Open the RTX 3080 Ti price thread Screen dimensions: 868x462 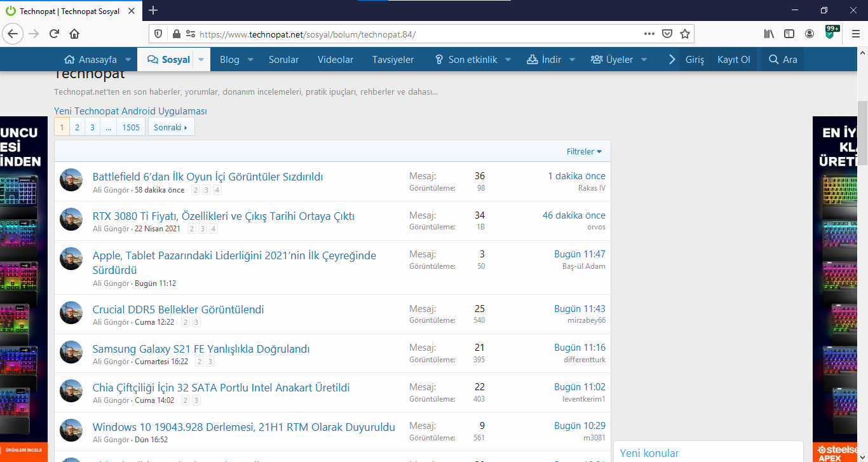point(224,216)
